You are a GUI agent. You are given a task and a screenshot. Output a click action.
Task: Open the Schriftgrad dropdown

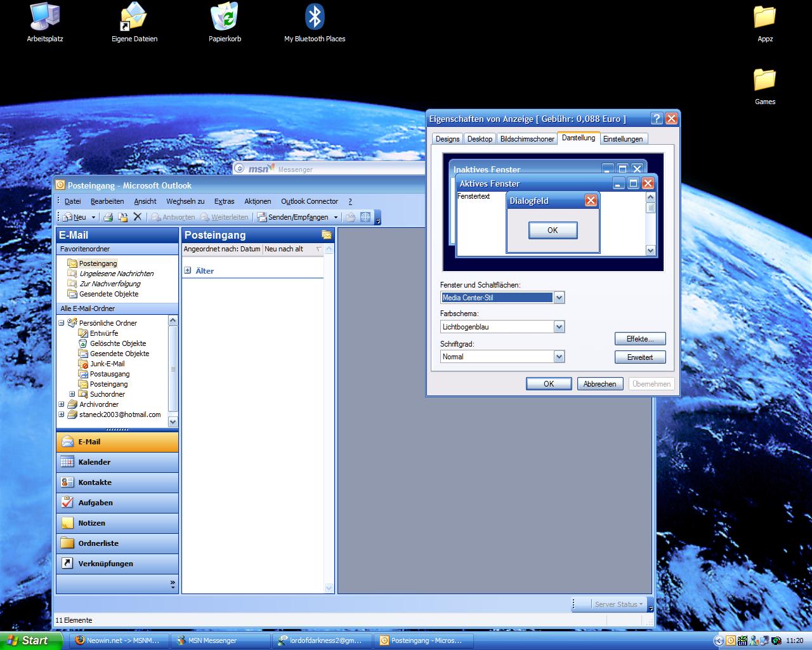(558, 356)
